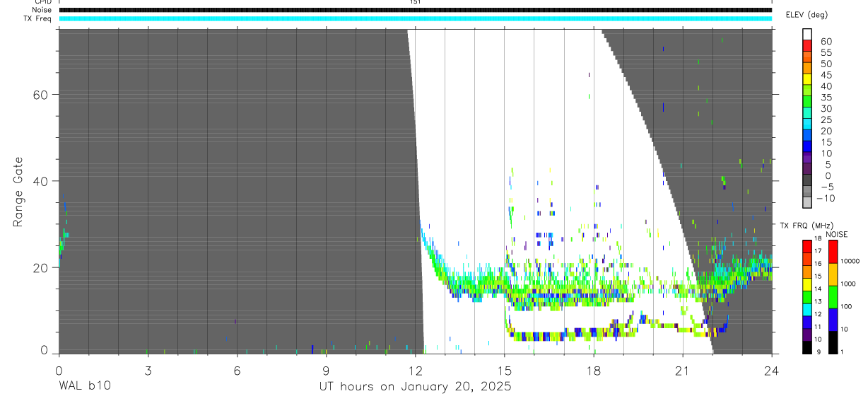This screenshot has width=868, height=401.
Task: Click the 'NOISE' legend title
Action: click(x=836, y=234)
